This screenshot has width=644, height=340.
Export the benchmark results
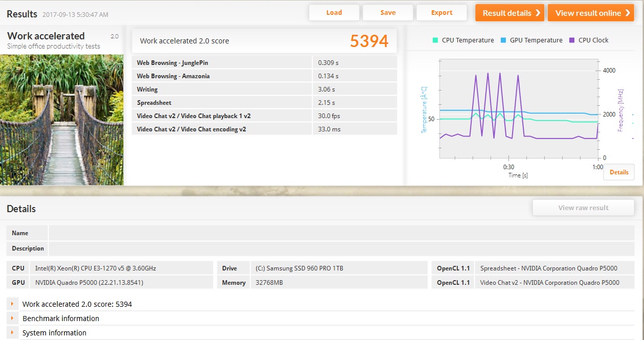[x=441, y=13]
